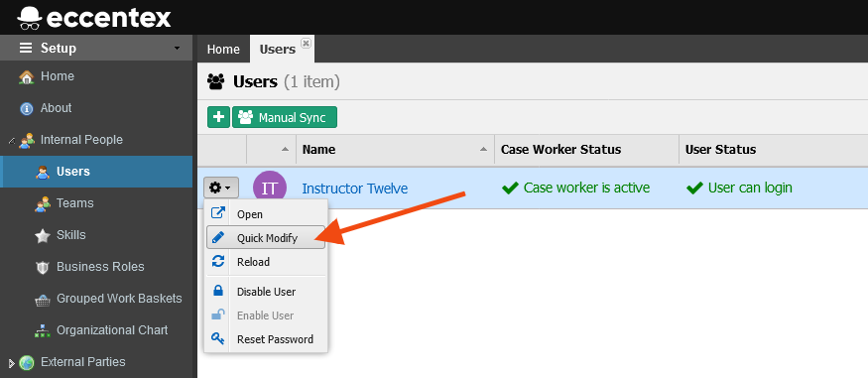Close the Users tab
868x378 pixels.
306,44
